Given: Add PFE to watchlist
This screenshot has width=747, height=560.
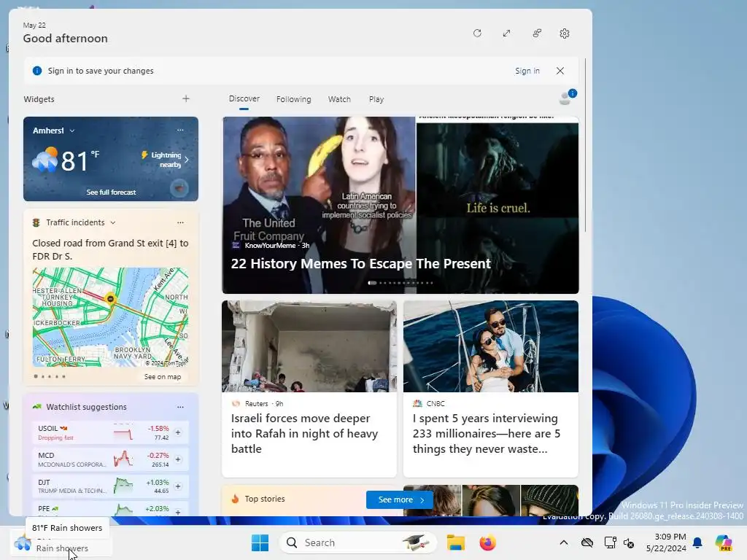Looking at the screenshot, I should (178, 513).
